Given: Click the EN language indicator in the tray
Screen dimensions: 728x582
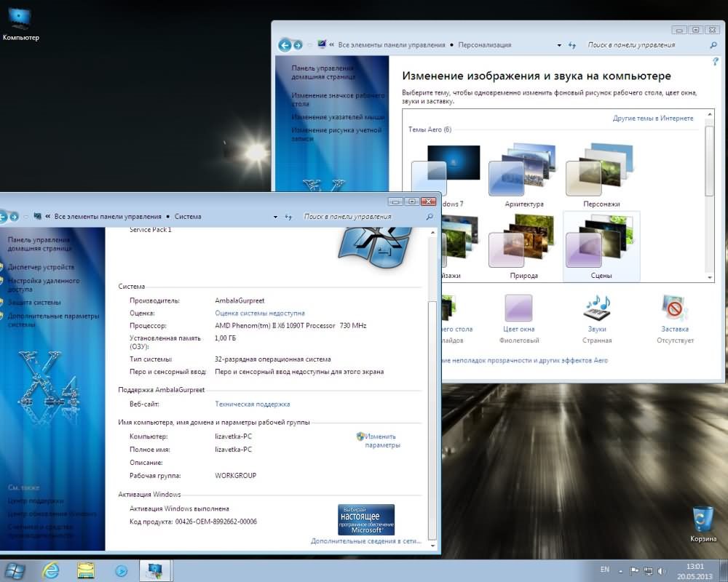Looking at the screenshot, I should click(x=604, y=569).
